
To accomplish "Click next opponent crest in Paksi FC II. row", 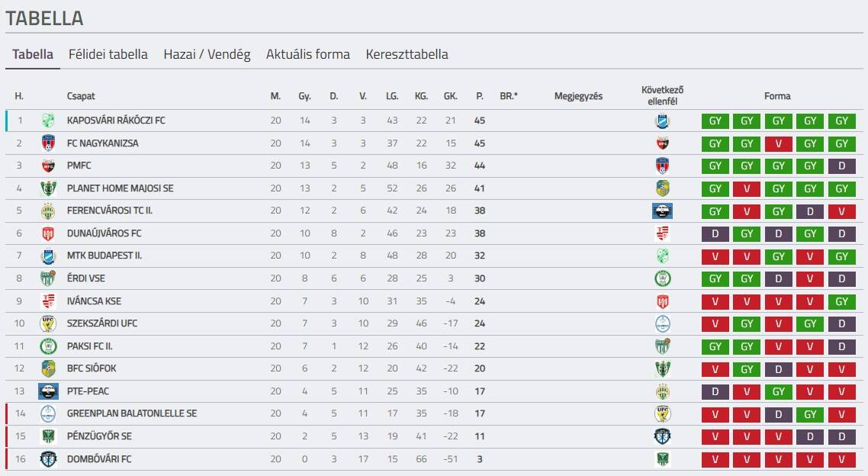I will [x=662, y=346].
